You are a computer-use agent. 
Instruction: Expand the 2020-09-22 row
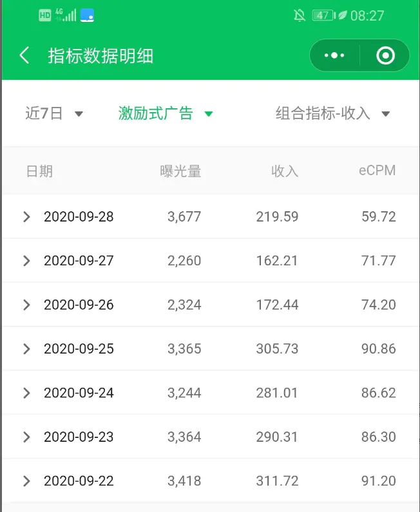(26, 481)
